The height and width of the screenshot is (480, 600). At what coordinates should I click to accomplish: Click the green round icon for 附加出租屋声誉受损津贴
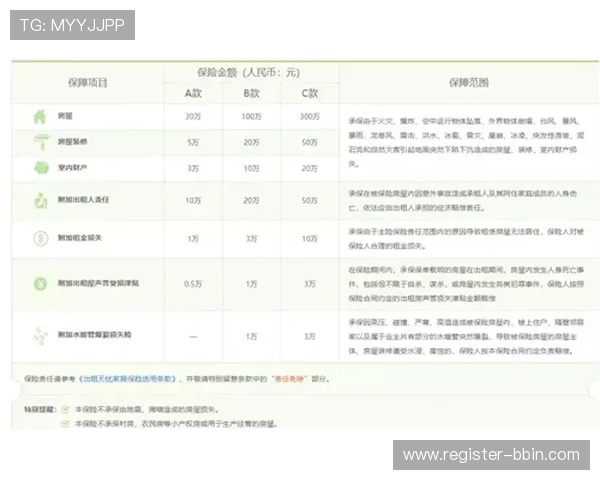pos(40,284)
